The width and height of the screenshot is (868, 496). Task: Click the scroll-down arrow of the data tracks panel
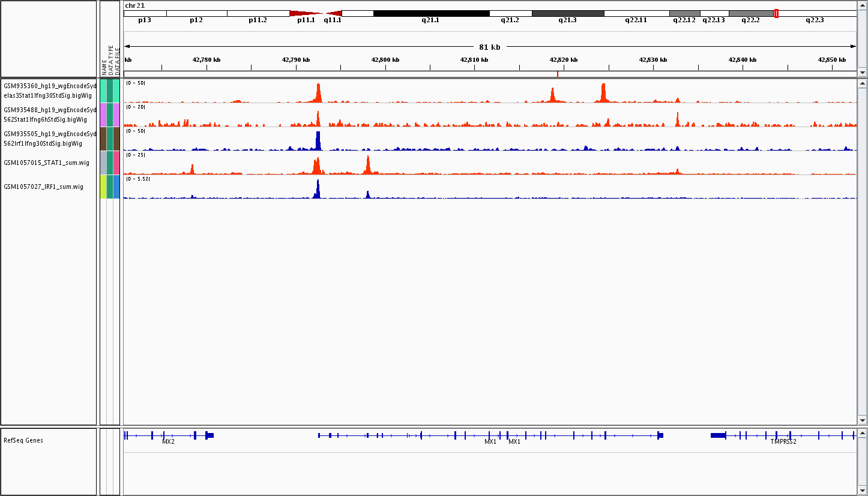coord(862,420)
